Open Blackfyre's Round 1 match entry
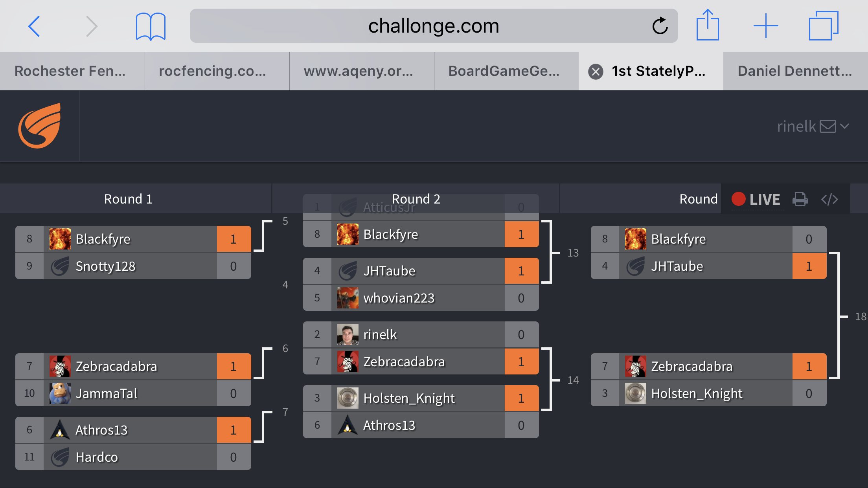 click(x=133, y=239)
